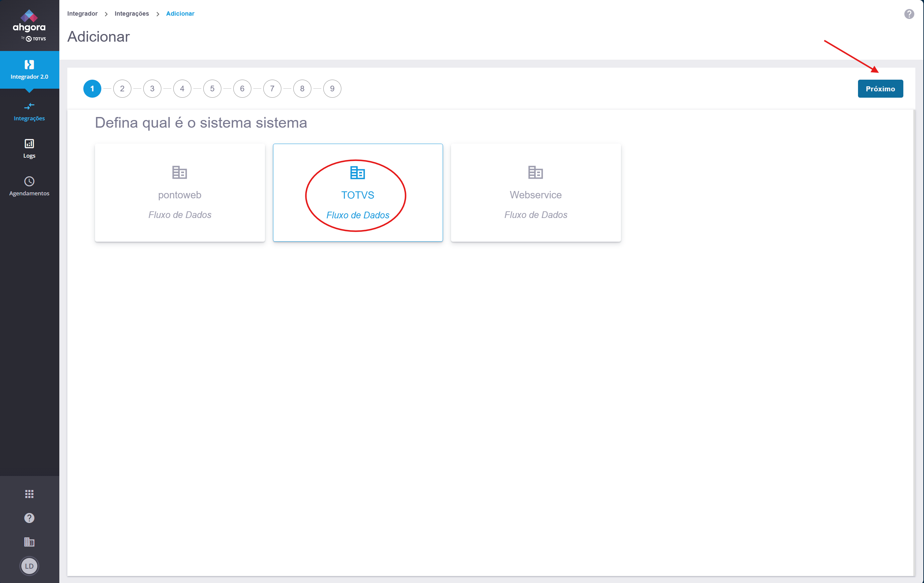Select the TOTVS system card
The height and width of the screenshot is (583, 924).
click(x=358, y=193)
